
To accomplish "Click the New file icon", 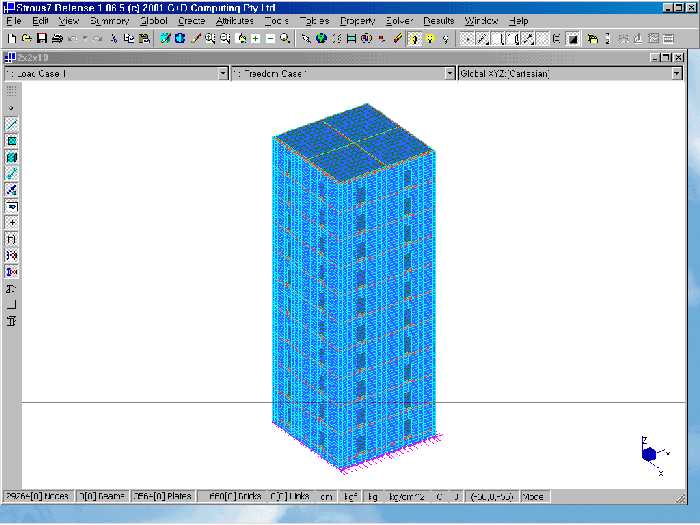I will coord(11,38).
